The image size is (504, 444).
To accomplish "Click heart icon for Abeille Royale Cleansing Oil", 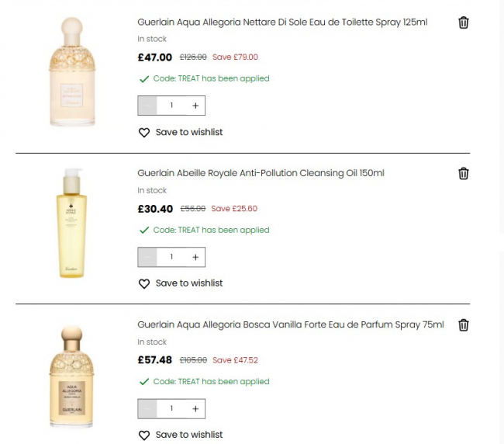I will 143,284.
